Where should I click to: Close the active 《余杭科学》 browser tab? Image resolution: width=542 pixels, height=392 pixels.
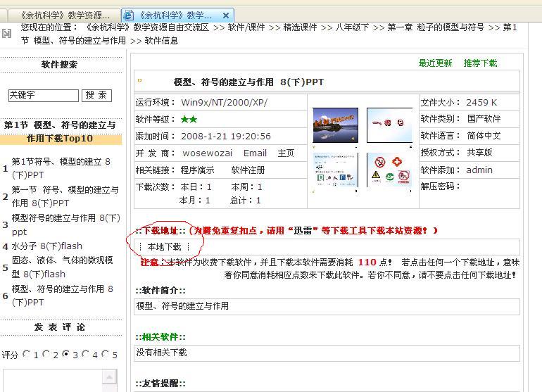pyautogui.click(x=226, y=15)
